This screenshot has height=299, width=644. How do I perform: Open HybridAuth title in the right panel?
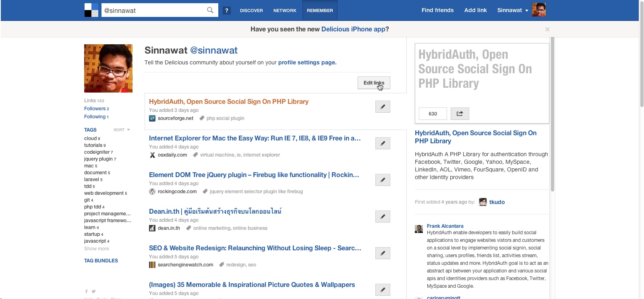tap(476, 137)
